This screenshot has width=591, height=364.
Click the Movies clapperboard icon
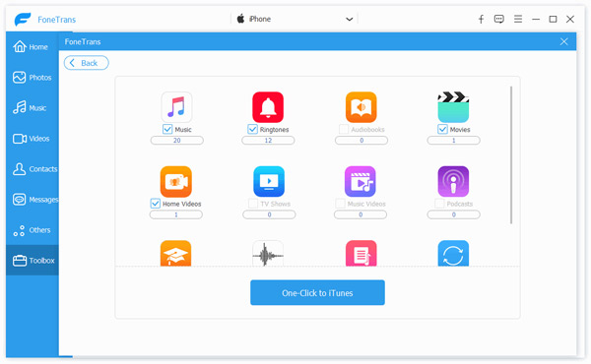(453, 107)
